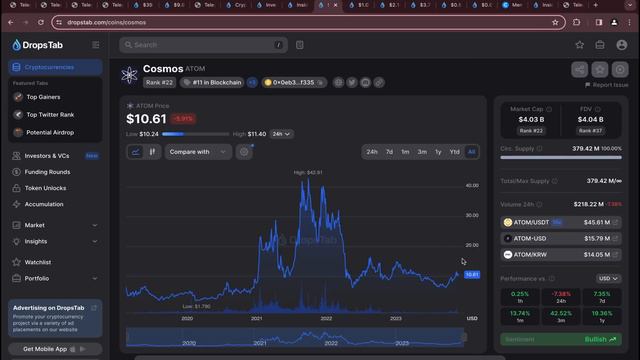This screenshot has height=360, width=640.
Task: Open Cosmos Twitter link icon
Action: (352, 82)
